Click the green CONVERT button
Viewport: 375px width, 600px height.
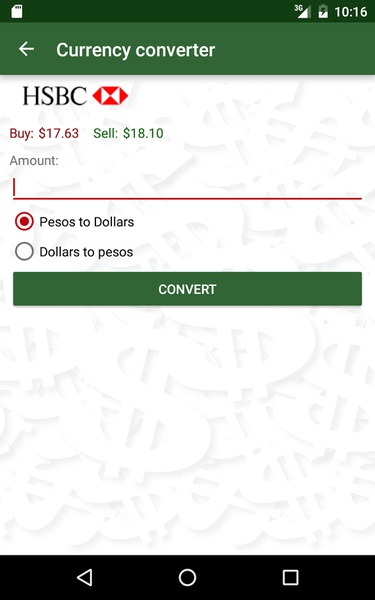[188, 289]
